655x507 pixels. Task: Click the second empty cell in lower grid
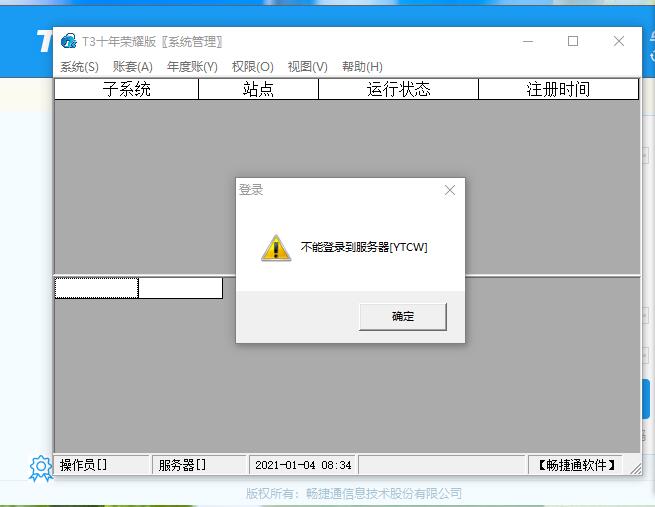pyautogui.click(x=180, y=288)
